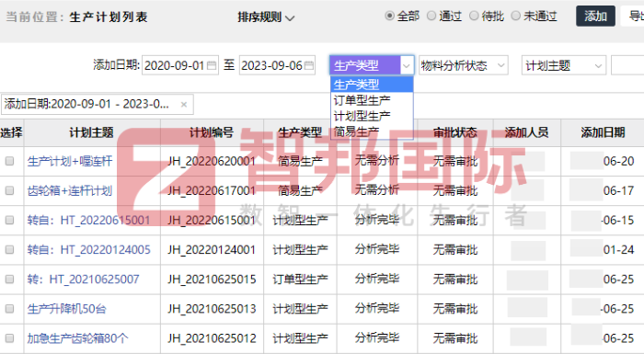Select the 待批 radio button

click(x=474, y=16)
